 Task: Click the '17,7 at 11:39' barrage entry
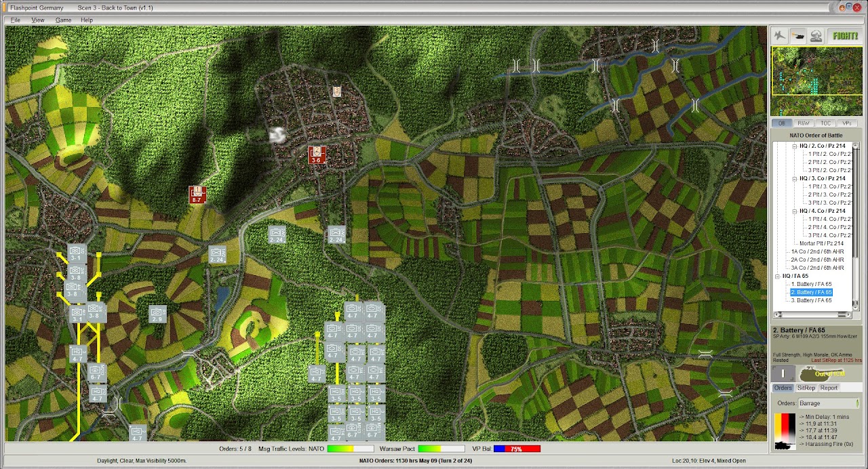(818, 430)
